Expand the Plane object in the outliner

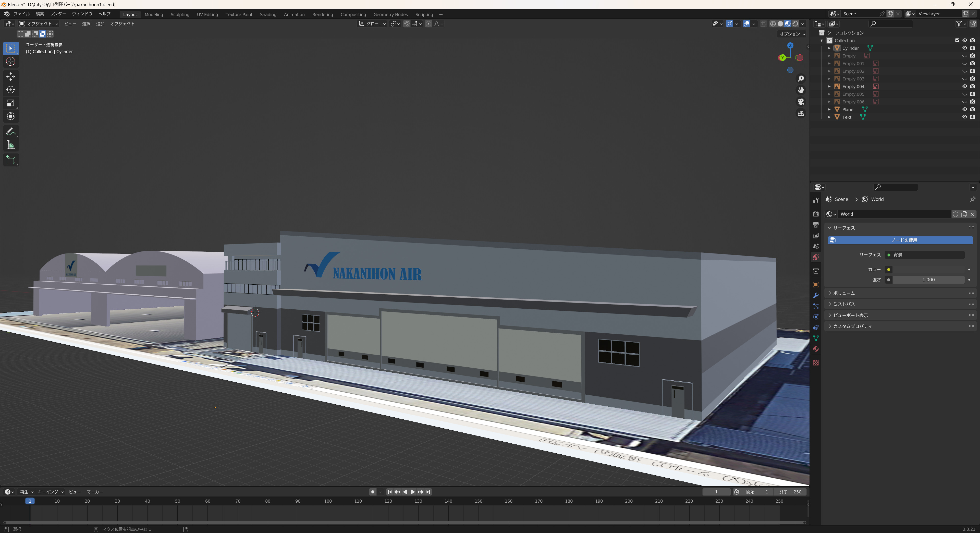(x=829, y=110)
